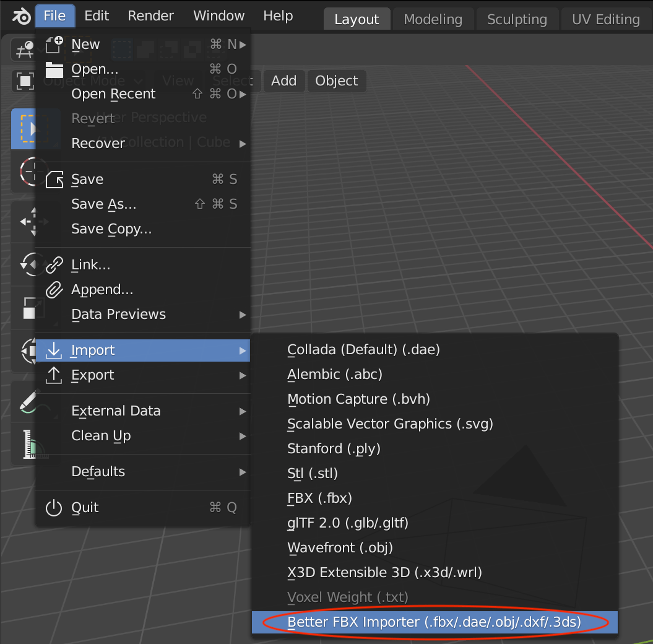This screenshot has width=653, height=644.
Task: Click the Blender logo icon
Action: click(x=20, y=15)
